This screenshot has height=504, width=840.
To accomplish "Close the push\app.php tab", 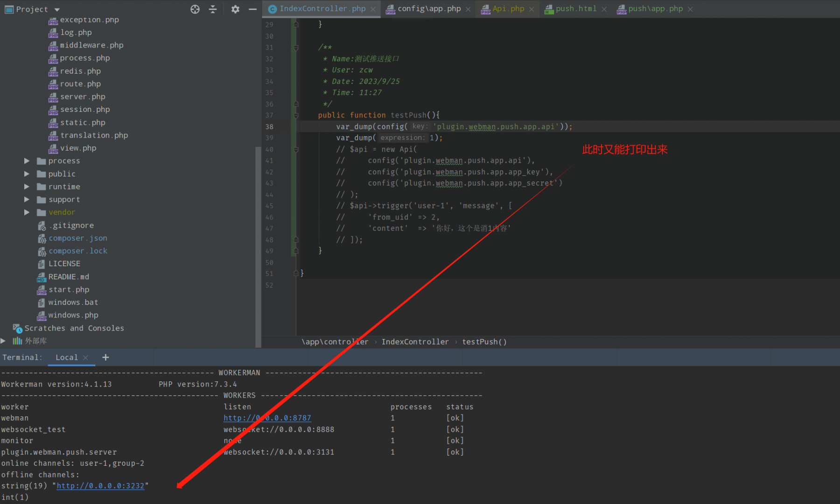I will coord(690,9).
